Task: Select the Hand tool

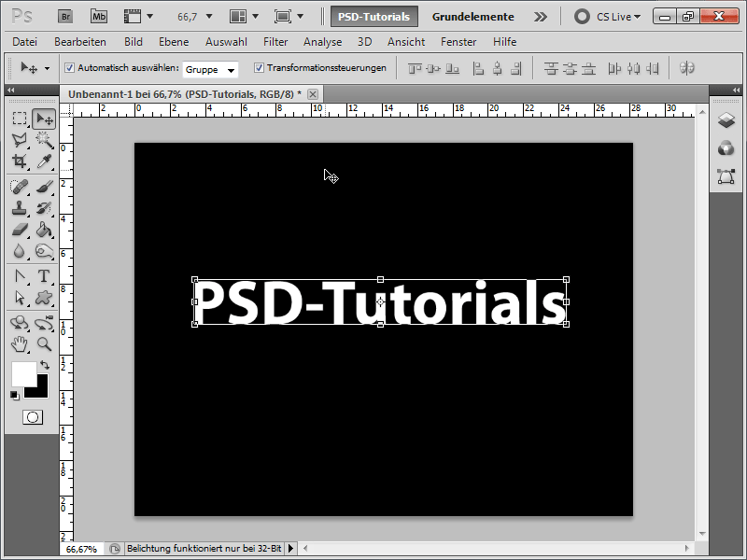Action: pos(20,343)
